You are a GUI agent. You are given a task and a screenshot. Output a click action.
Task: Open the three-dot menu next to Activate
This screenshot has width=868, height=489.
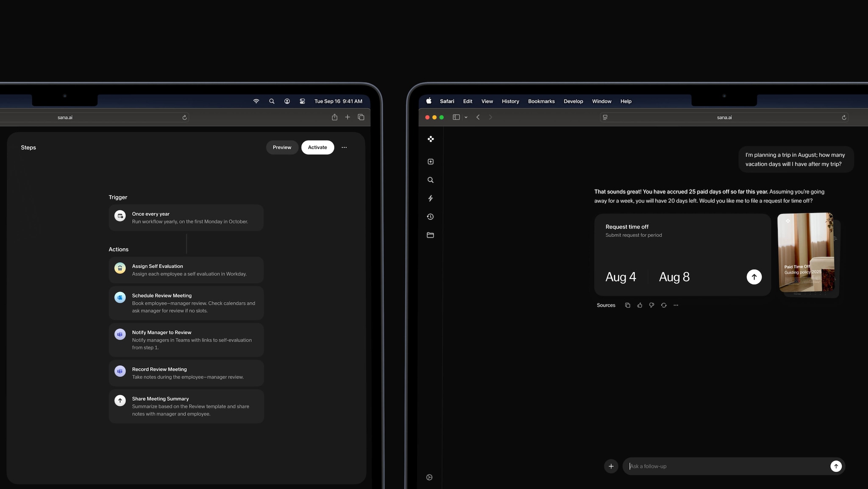[x=344, y=148]
